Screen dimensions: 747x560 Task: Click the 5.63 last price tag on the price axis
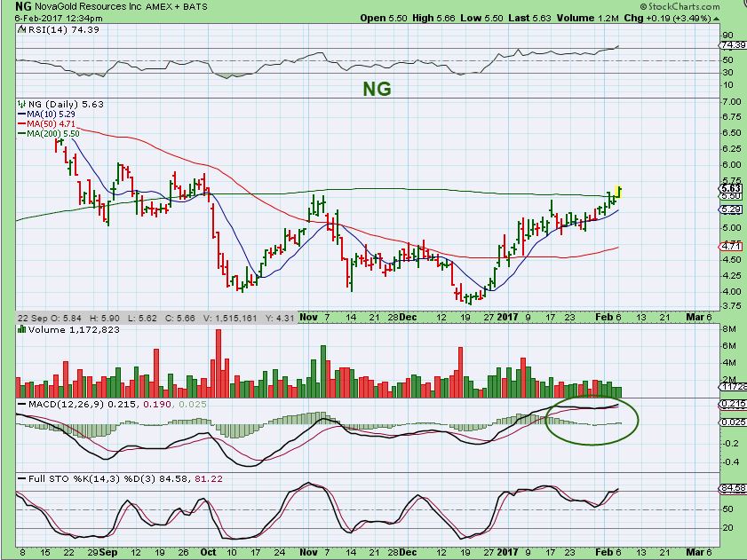tap(731, 188)
